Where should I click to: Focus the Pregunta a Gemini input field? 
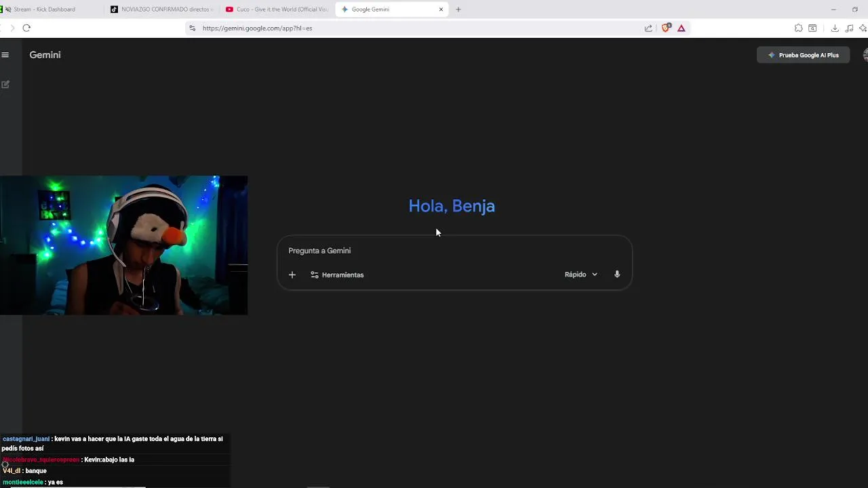[454, 251]
